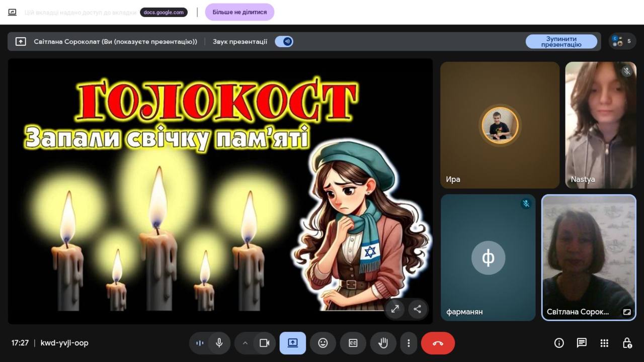Click Більше не ділитися button
Screen dimensions: 644x362
[239, 12]
